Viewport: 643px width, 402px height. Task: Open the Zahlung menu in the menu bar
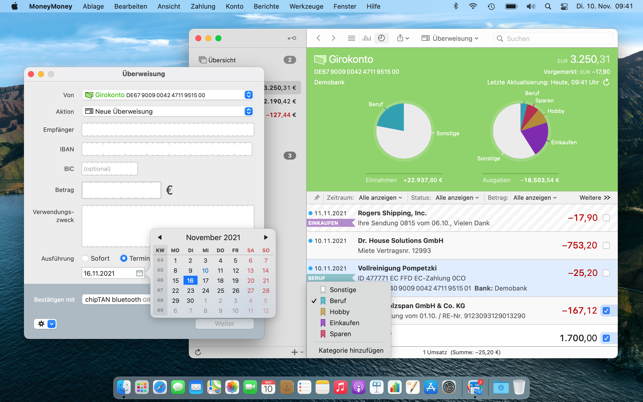tap(203, 6)
